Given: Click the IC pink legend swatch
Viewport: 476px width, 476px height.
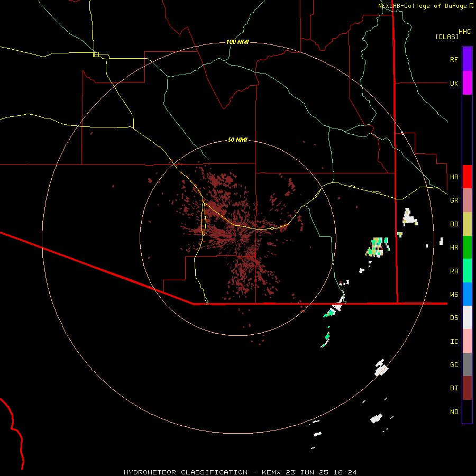Looking at the screenshot, I should 467,341.
